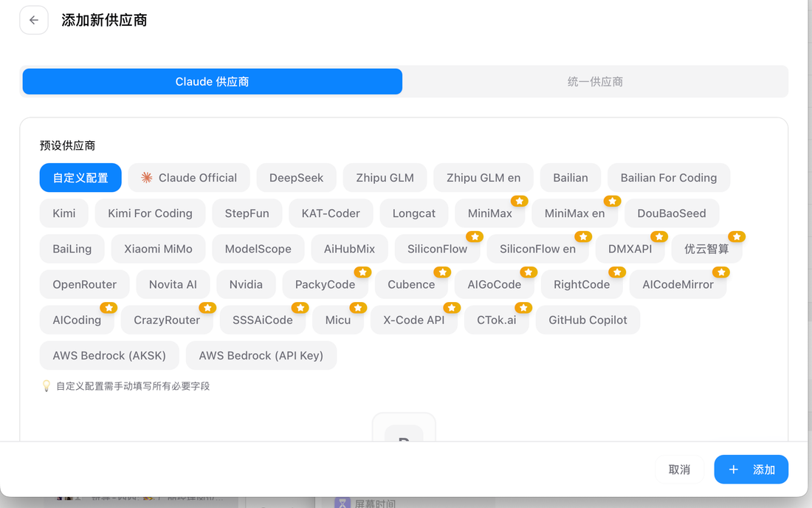Click the back arrow button
The width and height of the screenshot is (812, 508).
34,20
